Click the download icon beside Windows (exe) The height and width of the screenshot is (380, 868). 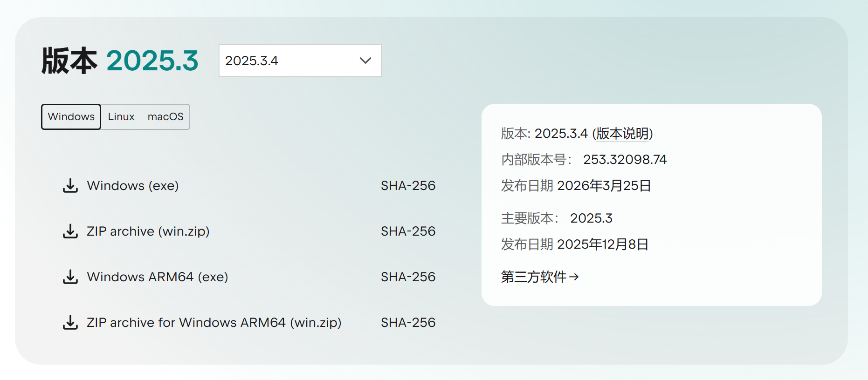coord(70,185)
